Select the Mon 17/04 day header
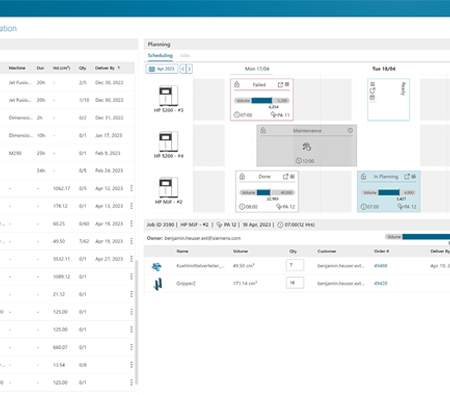 point(257,69)
